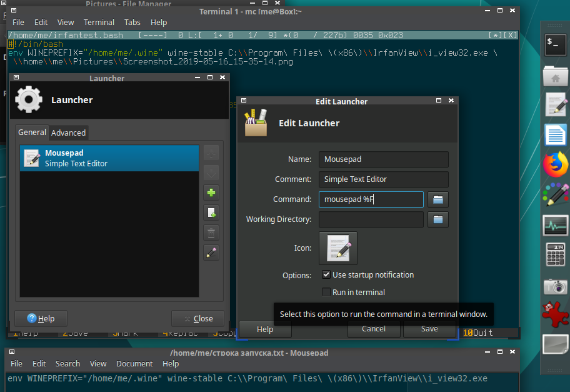Image resolution: width=570 pixels, height=392 pixels.
Task: Open the camera screenshot tool in the dock
Action: (x=556, y=286)
